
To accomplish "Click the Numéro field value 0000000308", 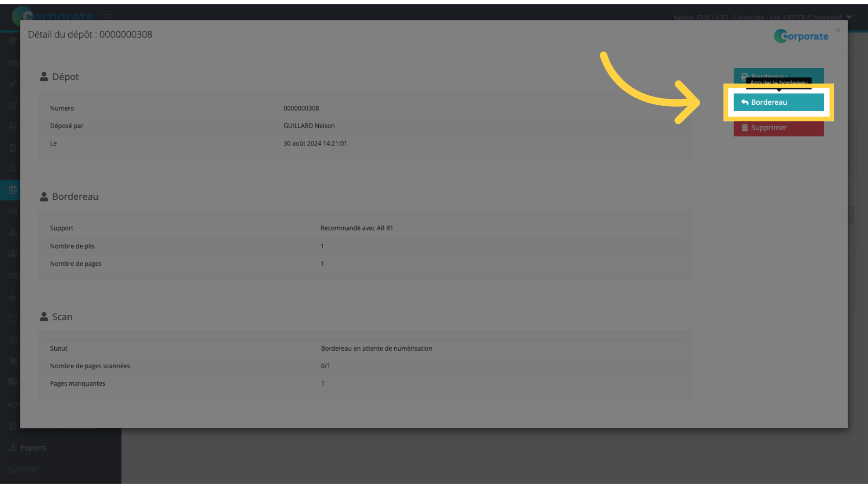I will pyautogui.click(x=302, y=108).
